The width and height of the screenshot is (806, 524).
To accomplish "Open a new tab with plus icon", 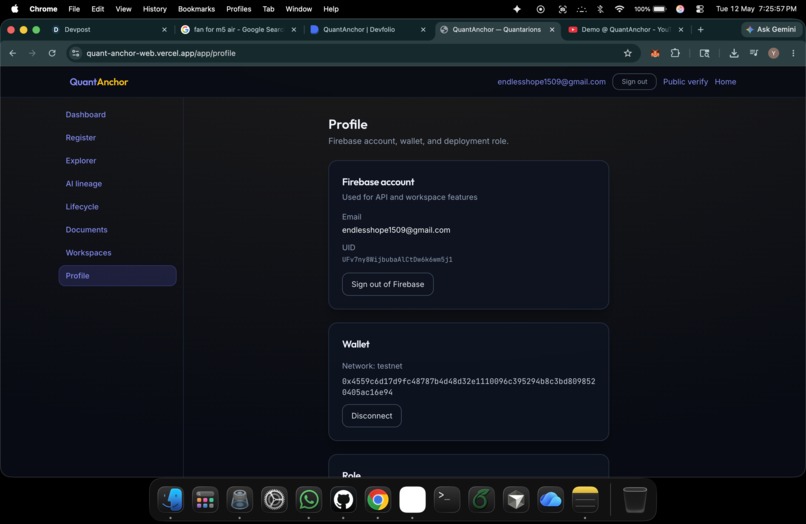I will (x=700, y=29).
